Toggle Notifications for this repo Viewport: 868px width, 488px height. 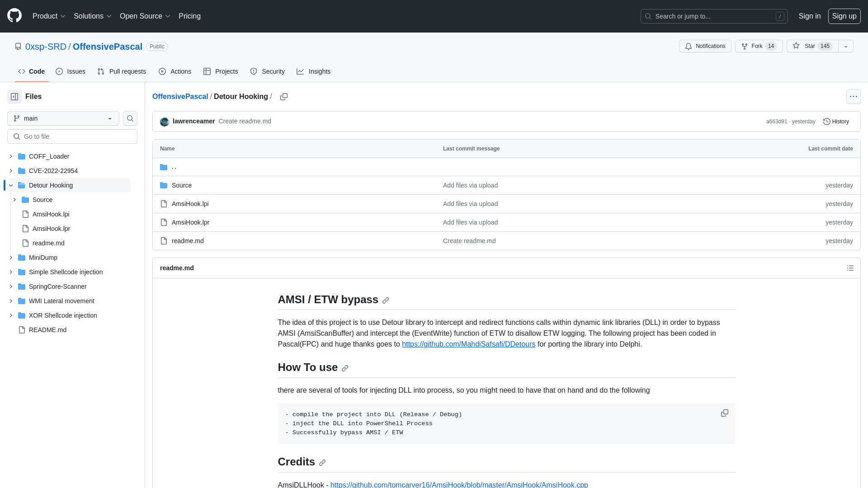click(x=705, y=46)
